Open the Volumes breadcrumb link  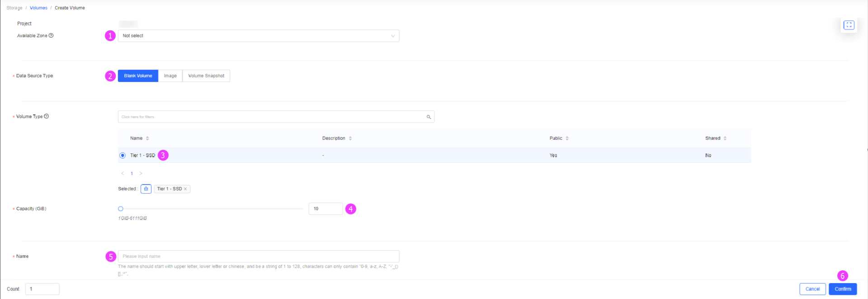pos(38,8)
